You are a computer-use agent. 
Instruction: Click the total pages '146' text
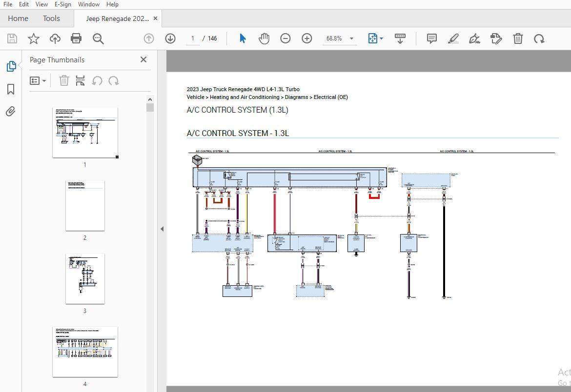coord(212,39)
